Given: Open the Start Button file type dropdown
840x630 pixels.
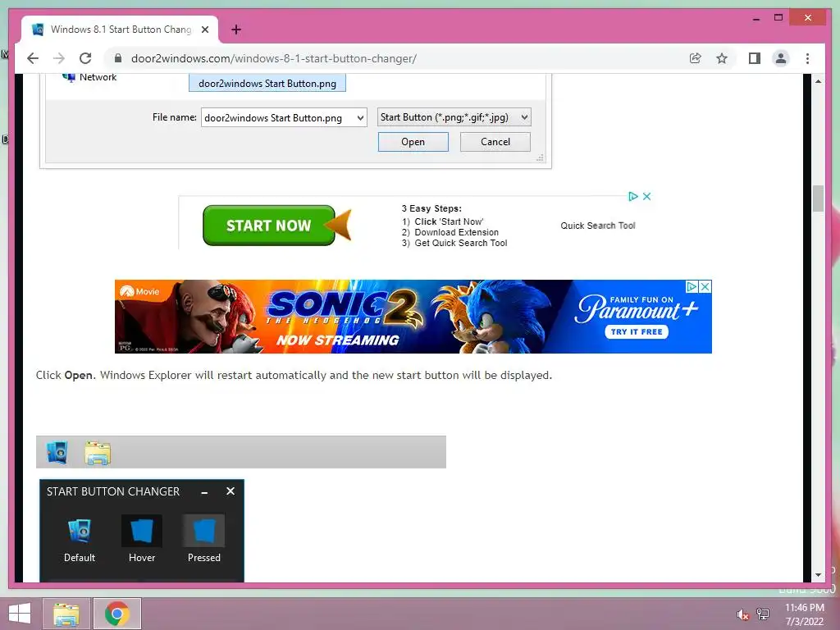Looking at the screenshot, I should (x=454, y=117).
